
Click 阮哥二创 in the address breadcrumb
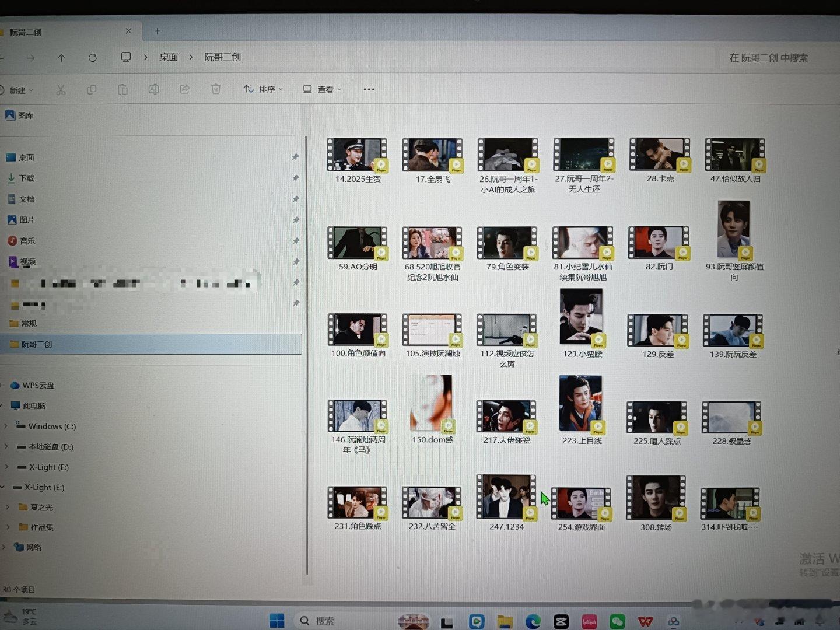coord(222,57)
